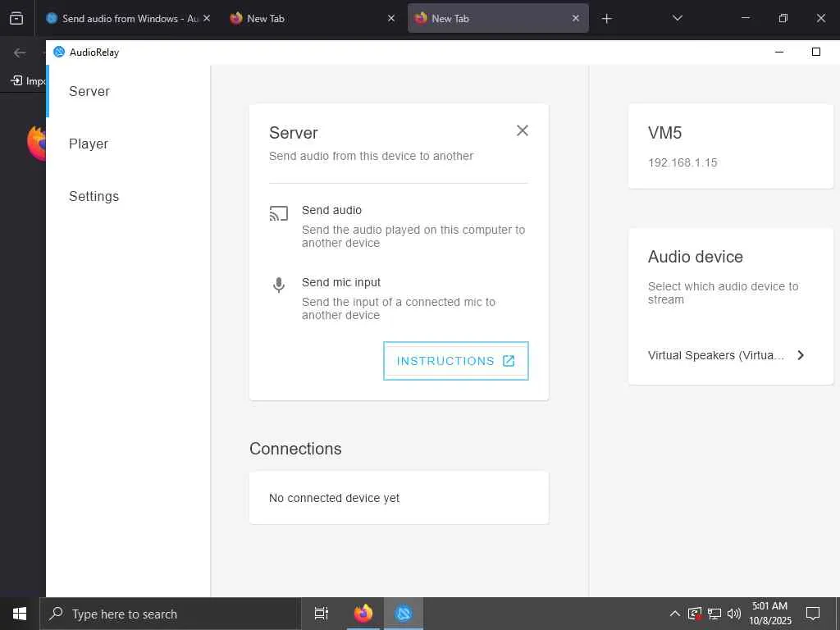Image resolution: width=840 pixels, height=630 pixels.
Task: Go back in Firefox browser
Action: [x=20, y=52]
